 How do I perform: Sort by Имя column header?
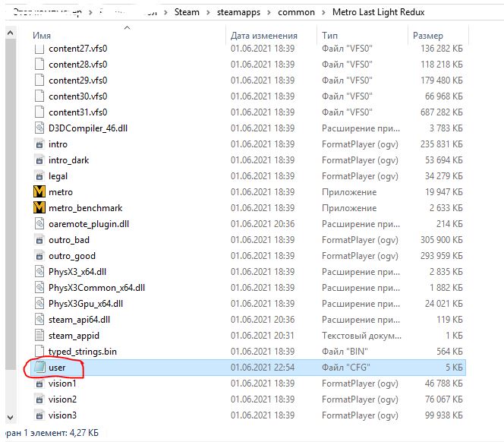coord(42,36)
